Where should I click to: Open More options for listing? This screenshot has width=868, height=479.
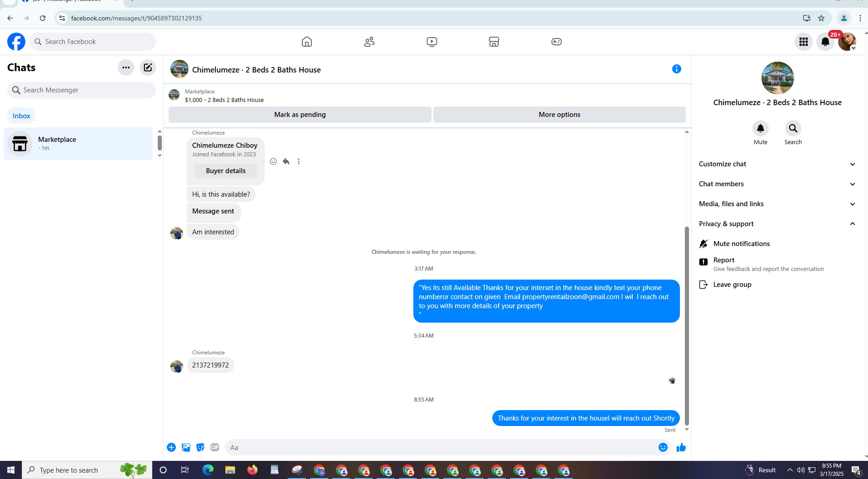559,115
